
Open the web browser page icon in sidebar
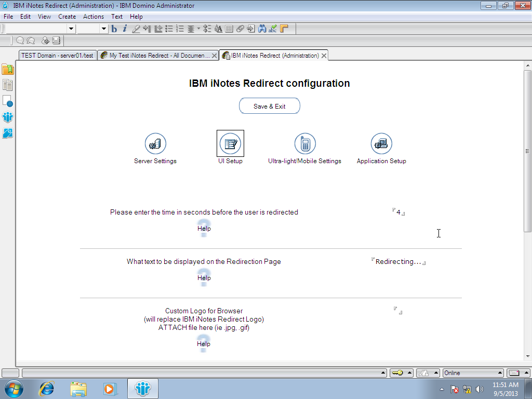[8, 102]
